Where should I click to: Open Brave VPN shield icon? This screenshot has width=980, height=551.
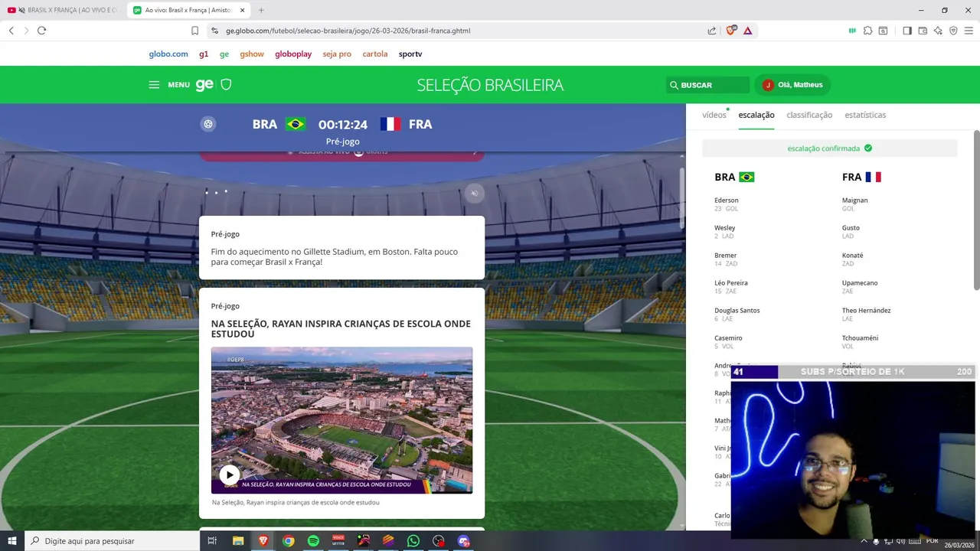[x=953, y=31]
